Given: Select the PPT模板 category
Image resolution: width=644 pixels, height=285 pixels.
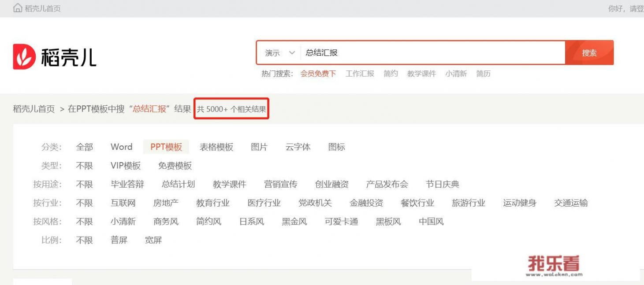Looking at the screenshot, I should [x=166, y=147].
